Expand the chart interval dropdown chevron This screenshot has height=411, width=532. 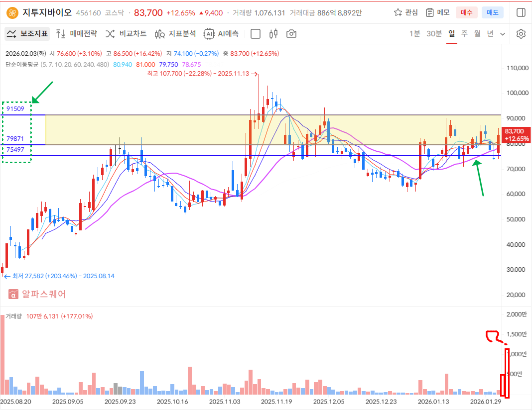point(503,34)
